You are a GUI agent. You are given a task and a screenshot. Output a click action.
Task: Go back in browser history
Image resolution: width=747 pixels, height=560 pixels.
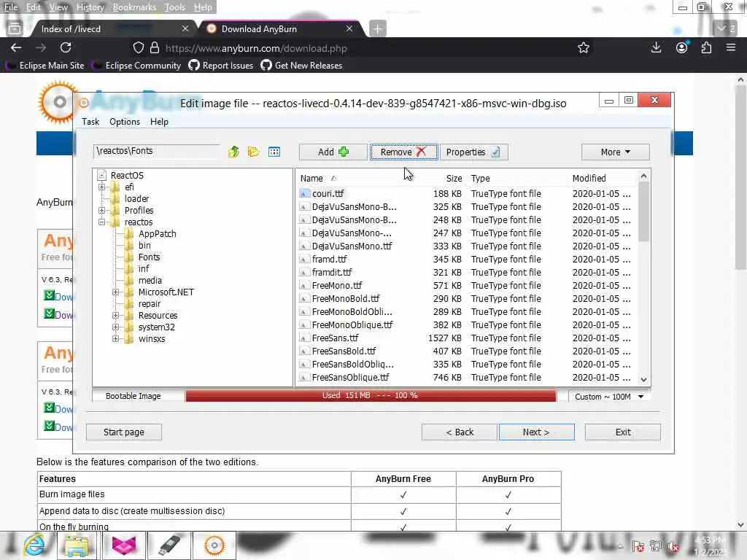click(x=16, y=47)
